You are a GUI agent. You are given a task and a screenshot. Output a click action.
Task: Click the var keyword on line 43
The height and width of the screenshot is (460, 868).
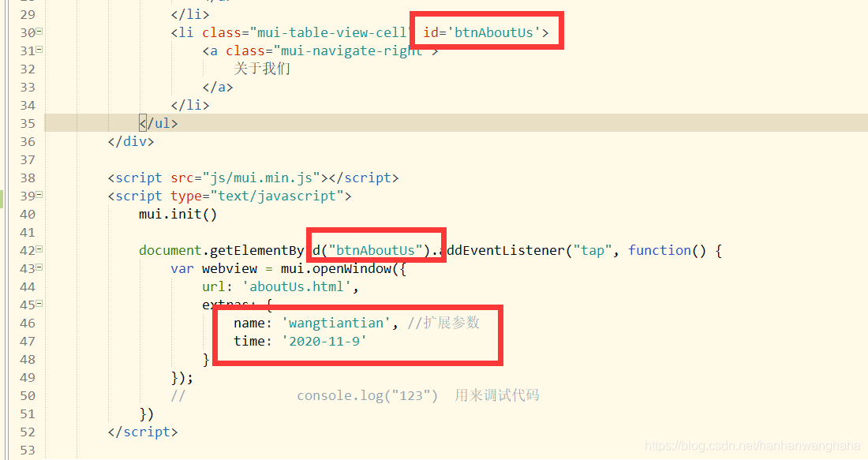[182, 268]
